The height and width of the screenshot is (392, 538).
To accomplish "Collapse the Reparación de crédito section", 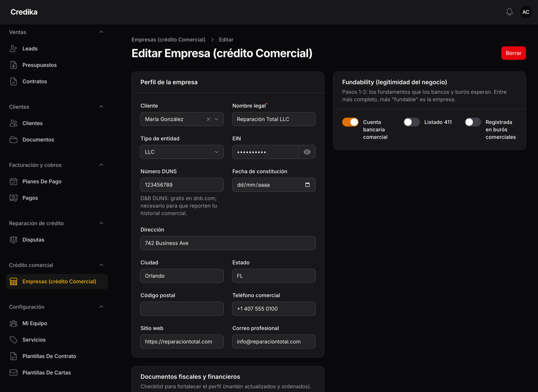I will (x=101, y=223).
